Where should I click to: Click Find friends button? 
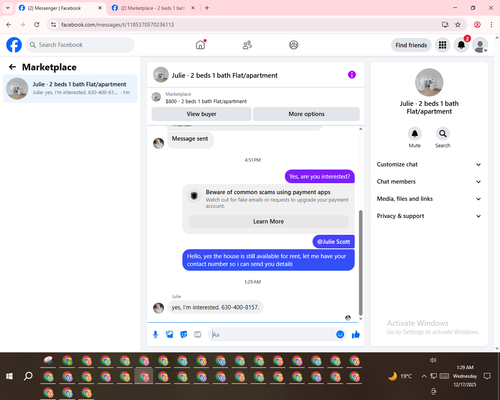click(x=411, y=45)
